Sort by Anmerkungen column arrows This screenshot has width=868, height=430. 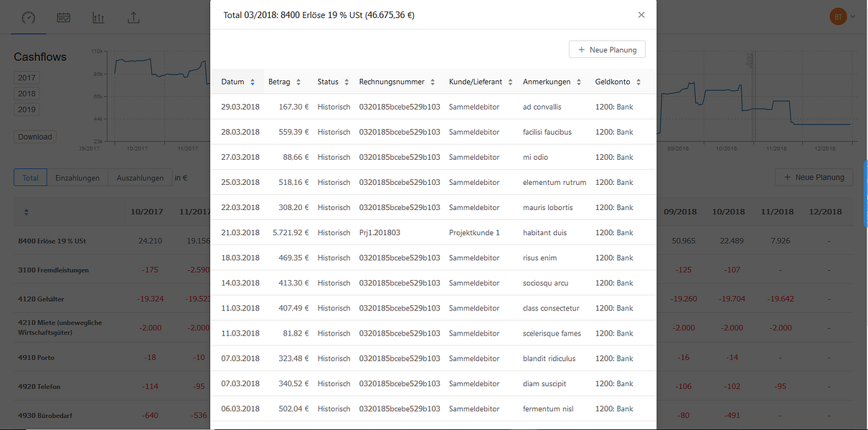pyautogui.click(x=579, y=82)
